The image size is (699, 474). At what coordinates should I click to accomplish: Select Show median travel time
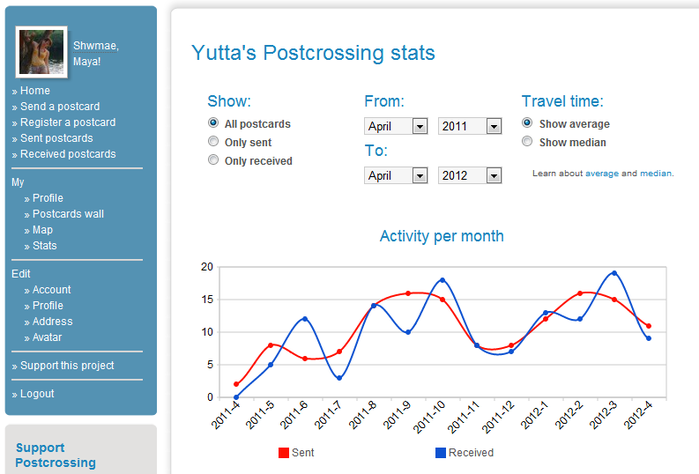[x=527, y=141]
